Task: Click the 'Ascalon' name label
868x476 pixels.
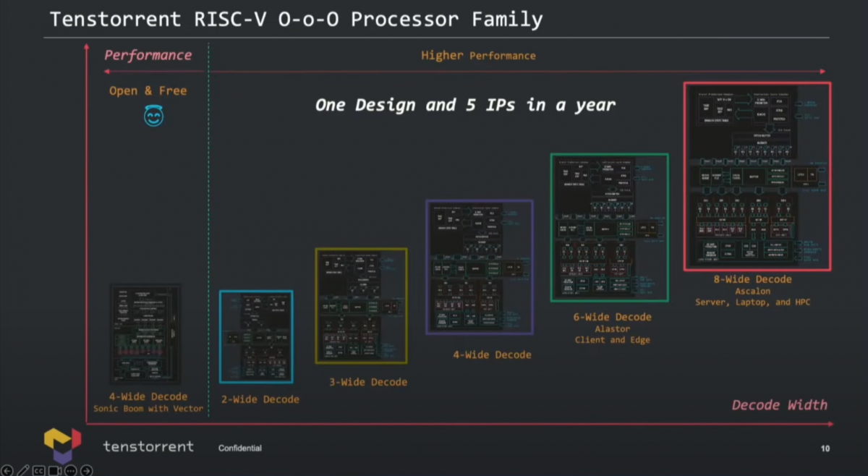Action: (753, 291)
